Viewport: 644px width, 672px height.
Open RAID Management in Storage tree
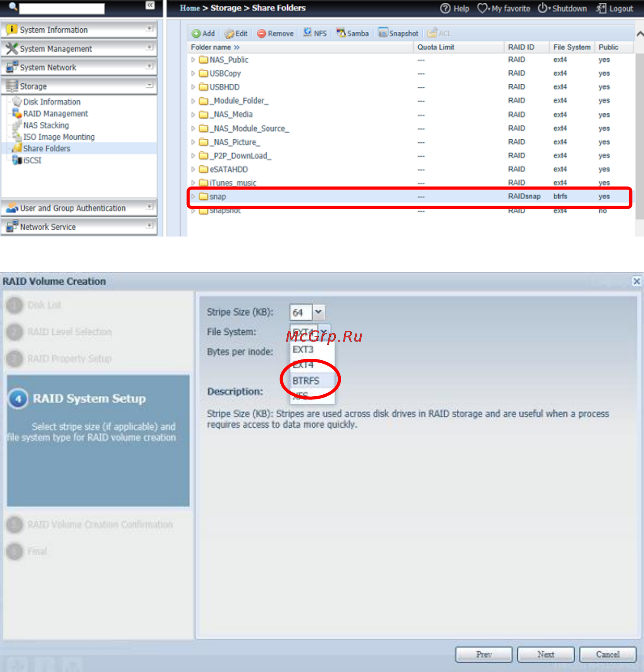pos(55,114)
